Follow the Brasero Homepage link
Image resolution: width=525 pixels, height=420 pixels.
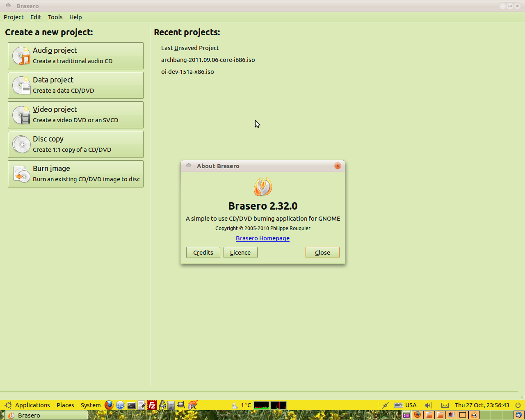pyautogui.click(x=262, y=238)
